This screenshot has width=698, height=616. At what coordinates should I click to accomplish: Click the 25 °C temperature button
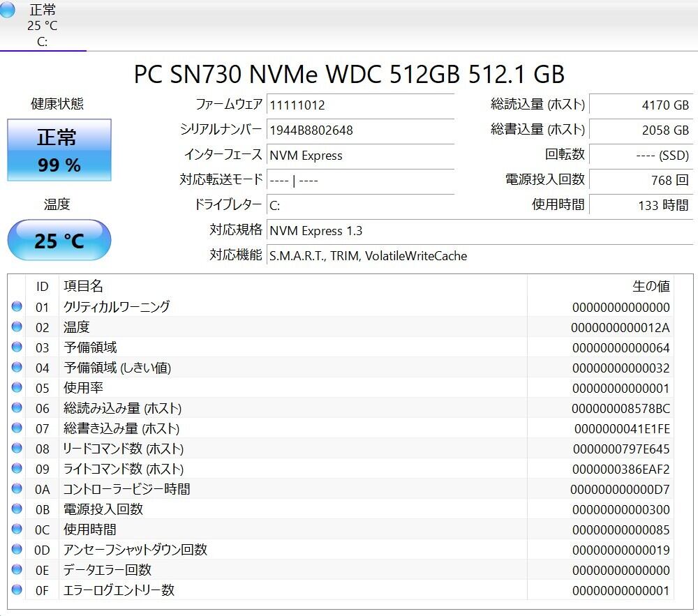pyautogui.click(x=59, y=241)
